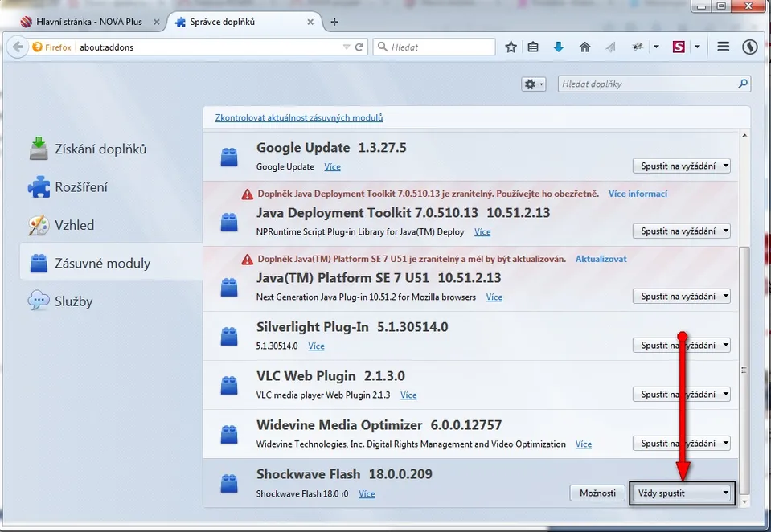Screen dimensions: 771x532
Task: Open the 'Získání doplňků' category
Action: click(x=111, y=149)
